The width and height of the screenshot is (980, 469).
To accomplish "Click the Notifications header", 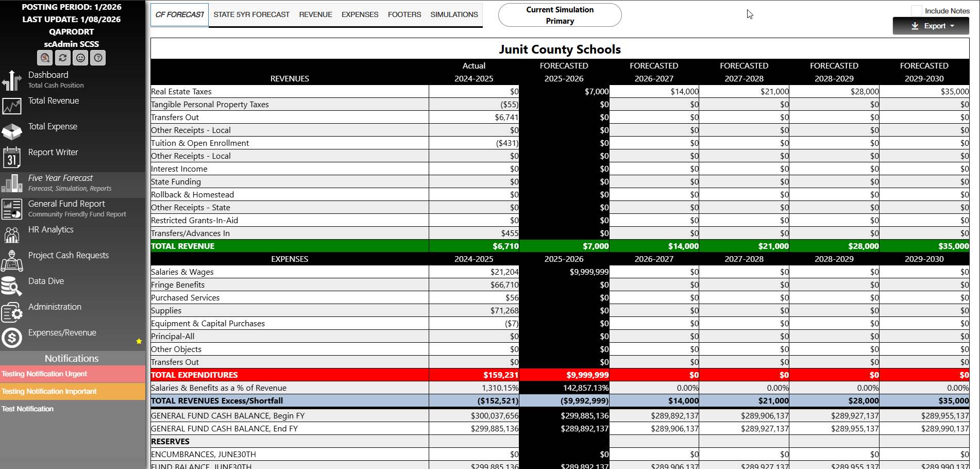I will pyautogui.click(x=72, y=358).
